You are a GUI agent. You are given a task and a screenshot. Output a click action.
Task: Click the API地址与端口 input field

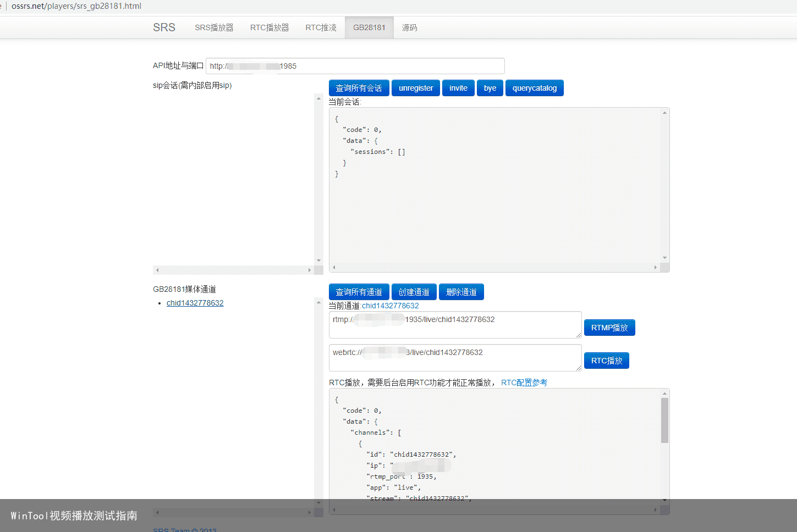tap(355, 66)
